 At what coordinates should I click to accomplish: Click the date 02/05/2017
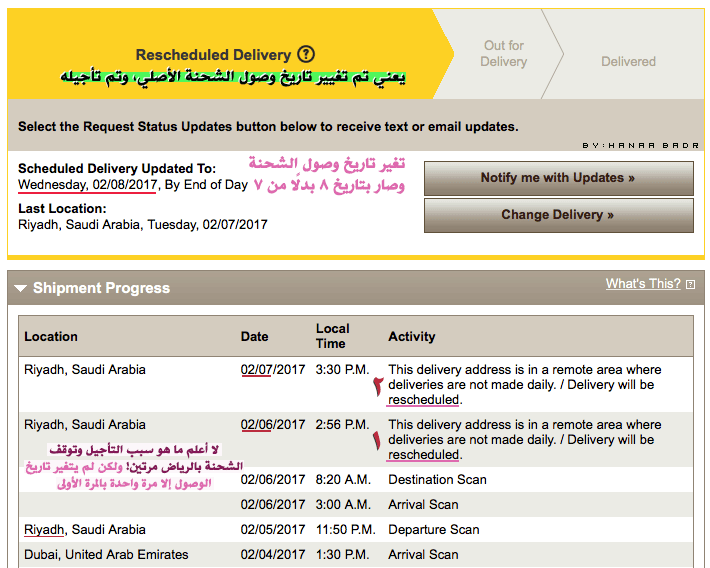coord(273,529)
